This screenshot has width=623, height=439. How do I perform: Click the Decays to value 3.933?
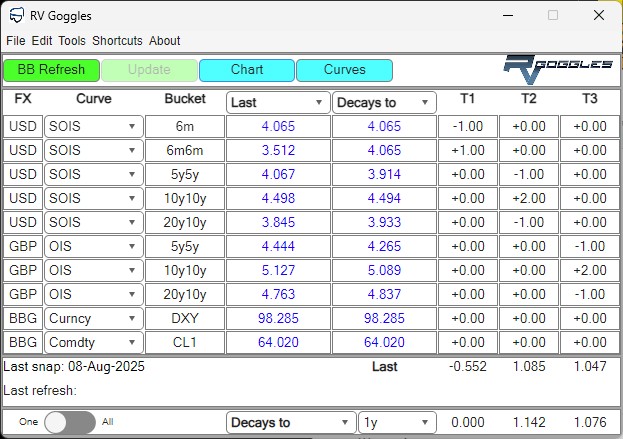pyautogui.click(x=384, y=222)
